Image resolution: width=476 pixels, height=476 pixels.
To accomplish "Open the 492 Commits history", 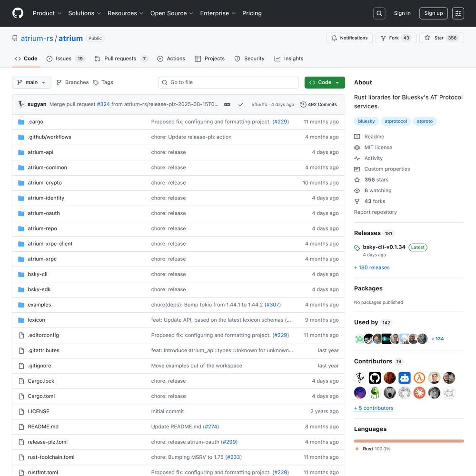I will pyautogui.click(x=318, y=104).
